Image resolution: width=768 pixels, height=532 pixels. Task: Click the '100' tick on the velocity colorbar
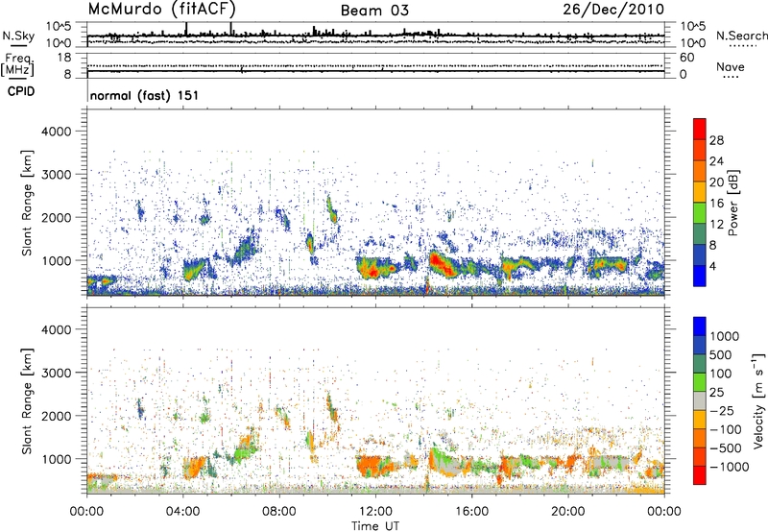click(x=721, y=374)
